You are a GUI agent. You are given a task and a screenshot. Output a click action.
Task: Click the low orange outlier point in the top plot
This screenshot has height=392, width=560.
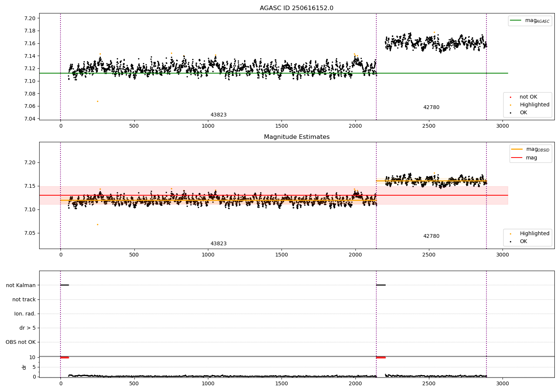click(x=97, y=101)
